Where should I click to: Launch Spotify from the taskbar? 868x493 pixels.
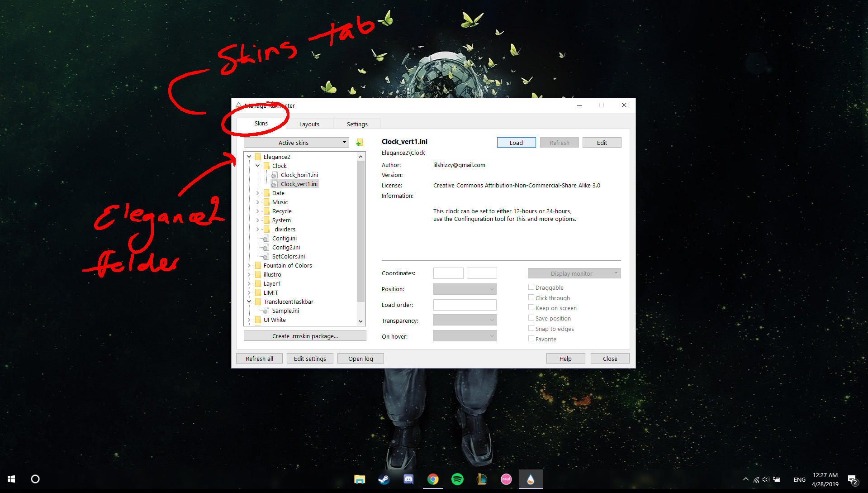(457, 479)
